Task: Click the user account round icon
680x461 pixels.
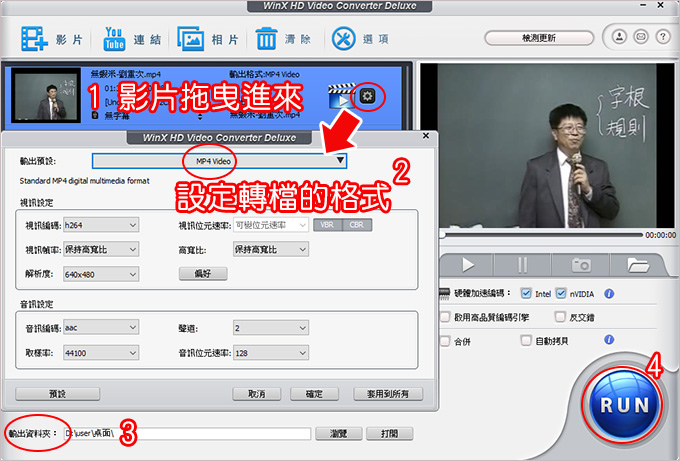Action: (619, 37)
